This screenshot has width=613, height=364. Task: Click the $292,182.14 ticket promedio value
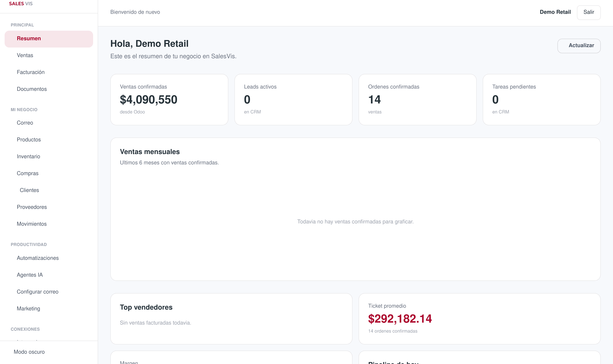pos(400,319)
